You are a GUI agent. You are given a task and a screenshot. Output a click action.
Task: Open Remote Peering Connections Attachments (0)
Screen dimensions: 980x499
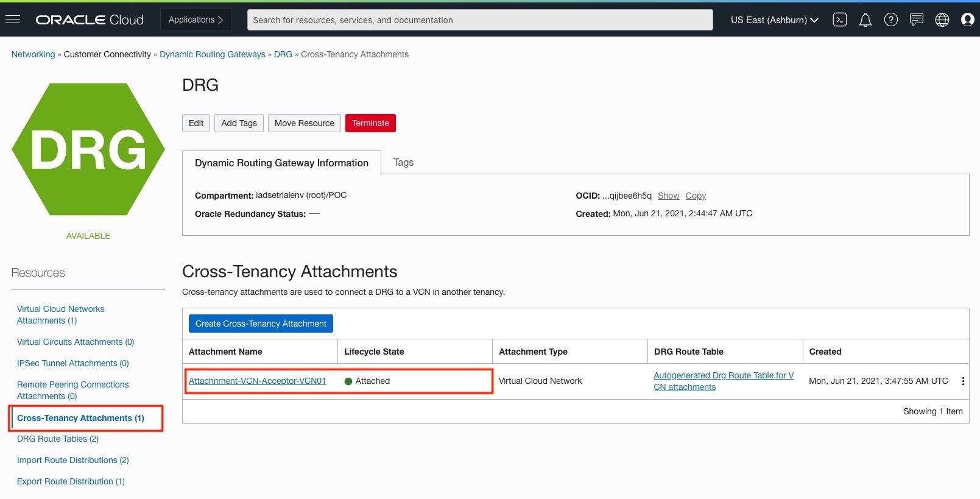click(x=73, y=391)
